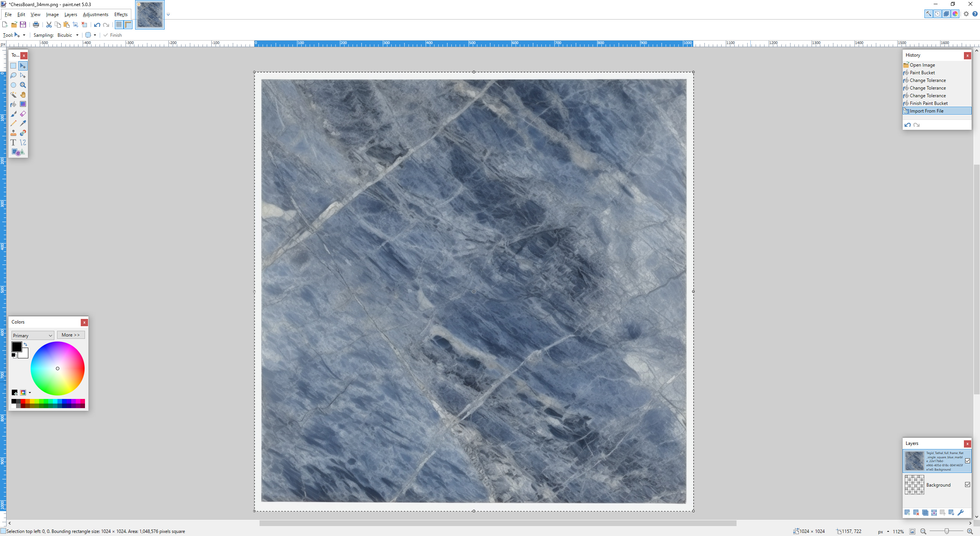Click the More >> button in Colors
980x536 pixels.
coord(70,335)
